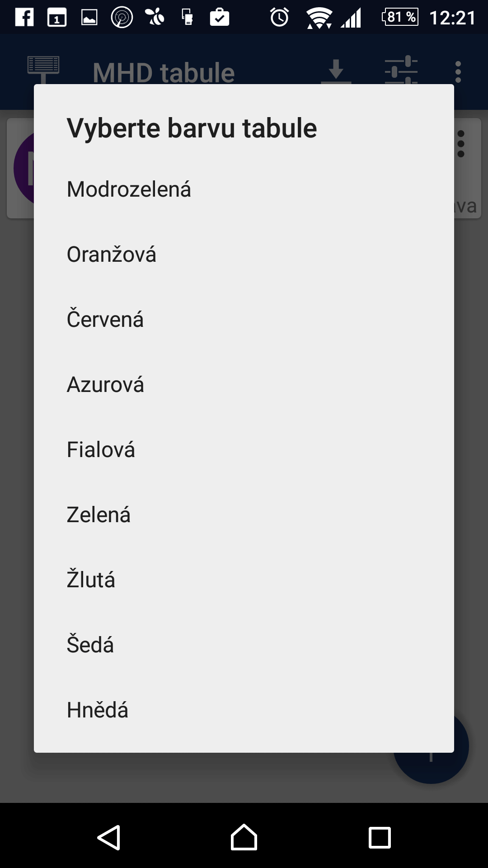Image resolution: width=488 pixels, height=868 pixels.
Task: Tap the Facebook notification icon
Action: point(24,18)
